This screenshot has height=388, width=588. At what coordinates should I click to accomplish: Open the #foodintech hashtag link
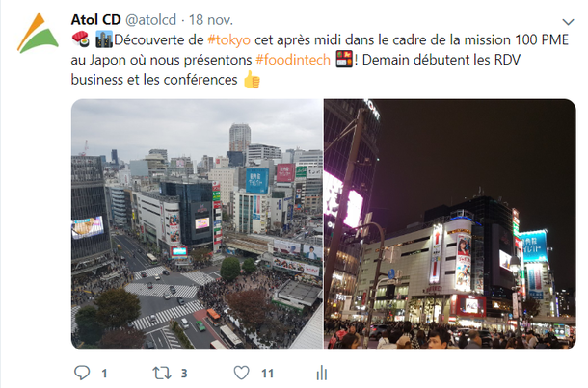click(x=293, y=60)
